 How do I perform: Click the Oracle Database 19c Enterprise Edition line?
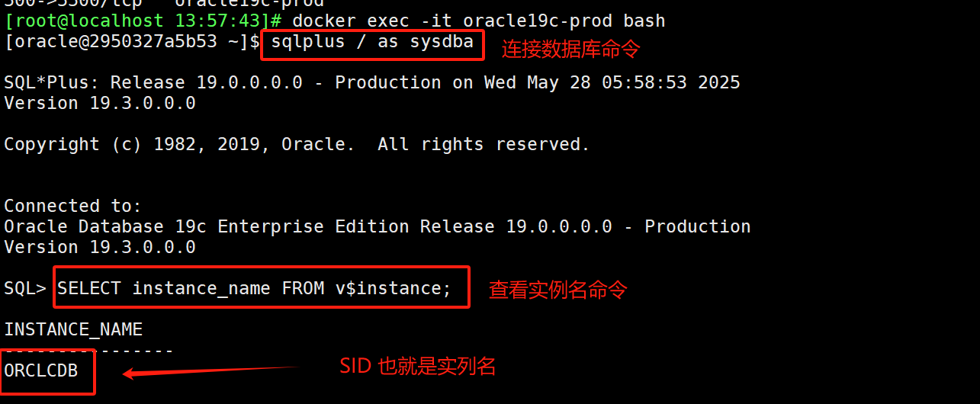click(x=377, y=226)
